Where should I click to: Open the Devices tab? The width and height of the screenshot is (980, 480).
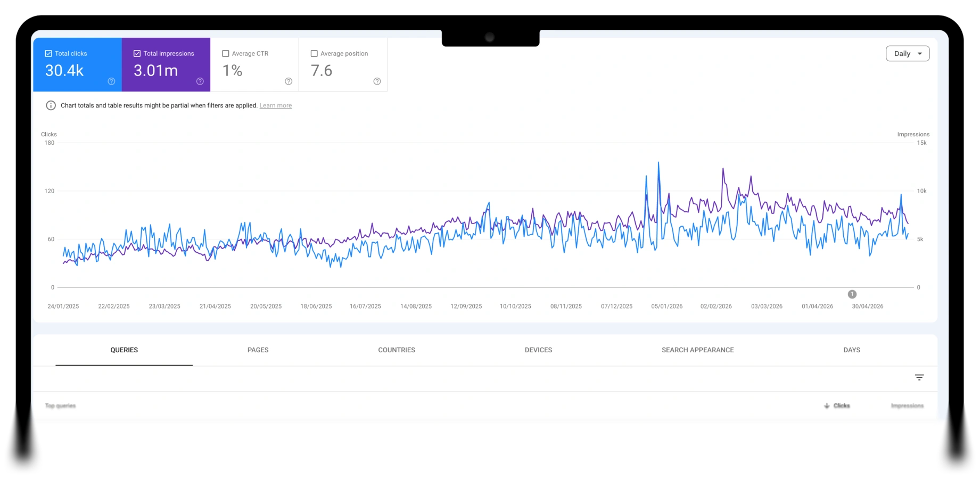(x=539, y=350)
